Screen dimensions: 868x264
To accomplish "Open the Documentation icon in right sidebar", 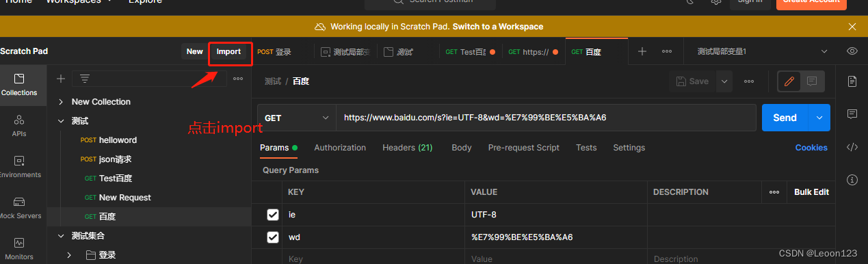I will 852,81.
